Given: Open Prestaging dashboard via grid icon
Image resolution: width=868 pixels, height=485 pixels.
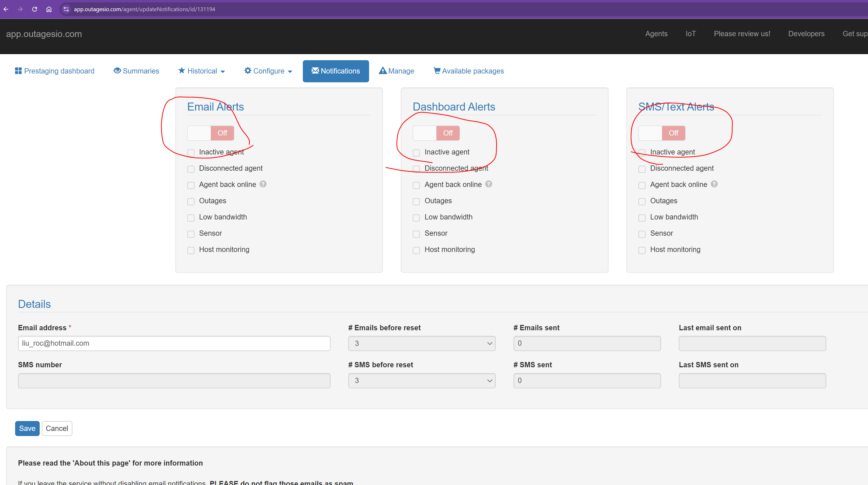Looking at the screenshot, I should 18,71.
